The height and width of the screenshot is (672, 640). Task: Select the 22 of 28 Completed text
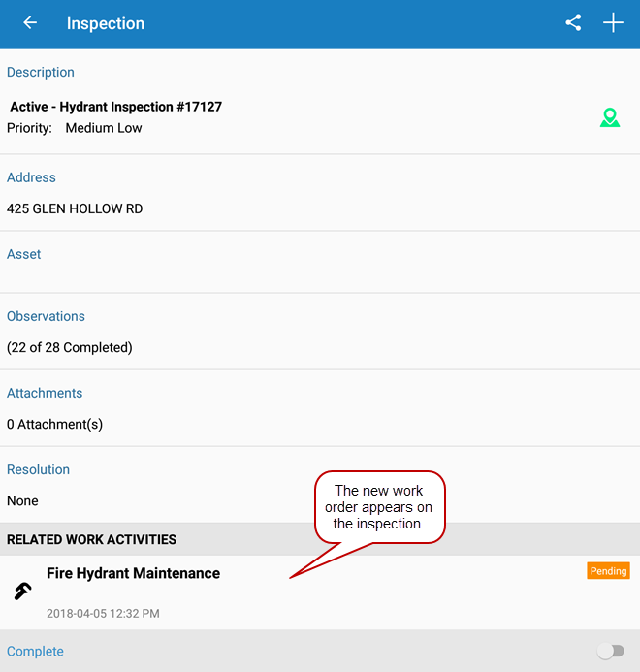pyautogui.click(x=70, y=347)
